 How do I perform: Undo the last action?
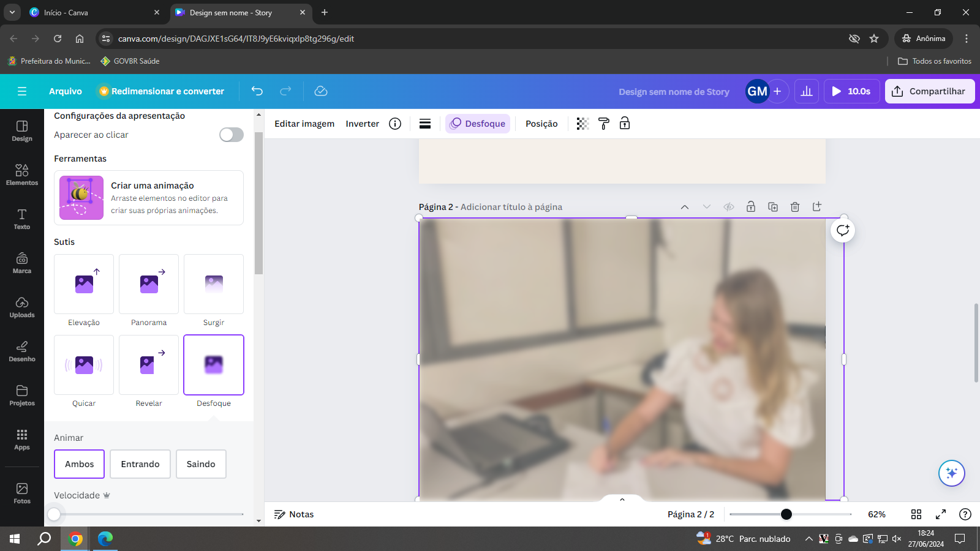pos(257,91)
